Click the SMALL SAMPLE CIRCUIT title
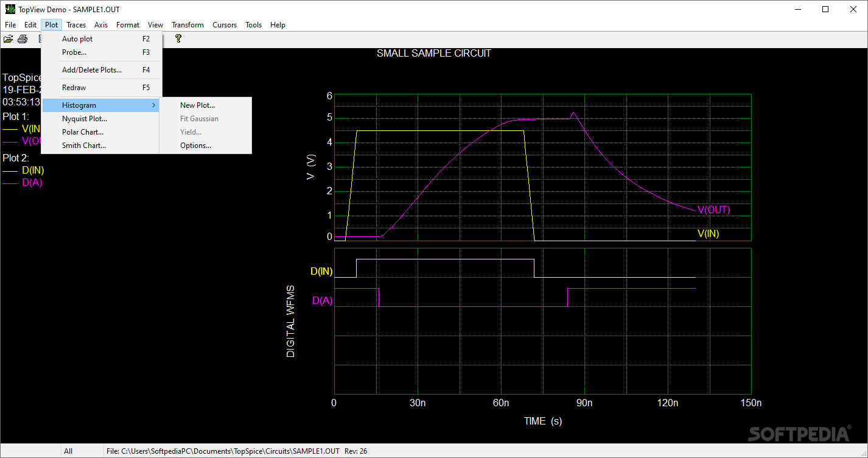Viewport: 868px width, 458px height. 434,53
